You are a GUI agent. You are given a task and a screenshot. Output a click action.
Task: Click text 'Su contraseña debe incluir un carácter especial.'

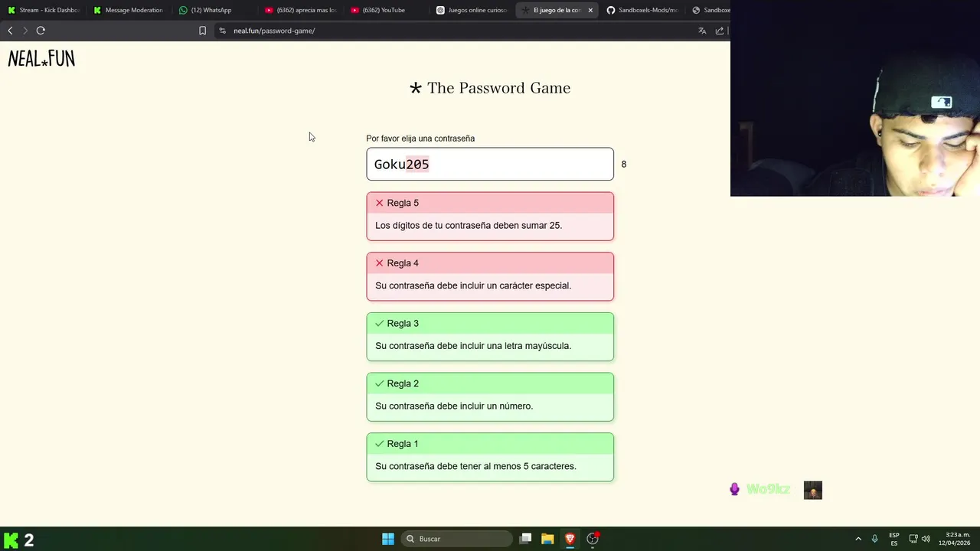pos(473,285)
